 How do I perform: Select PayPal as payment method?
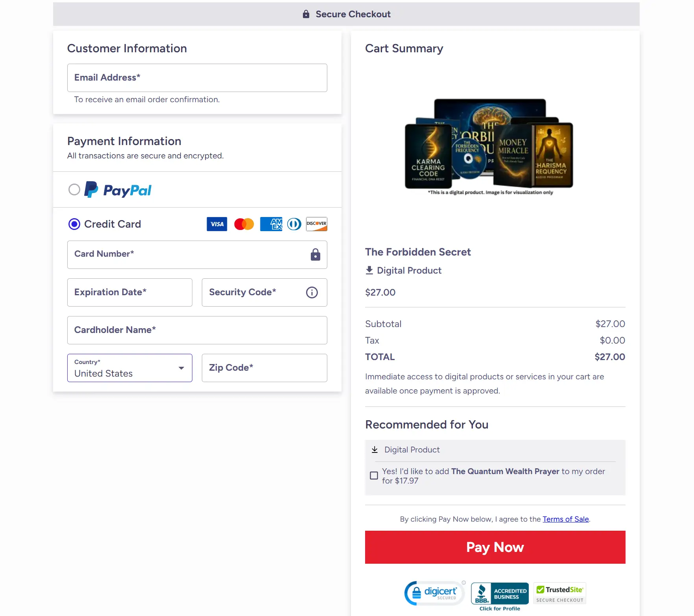74,189
